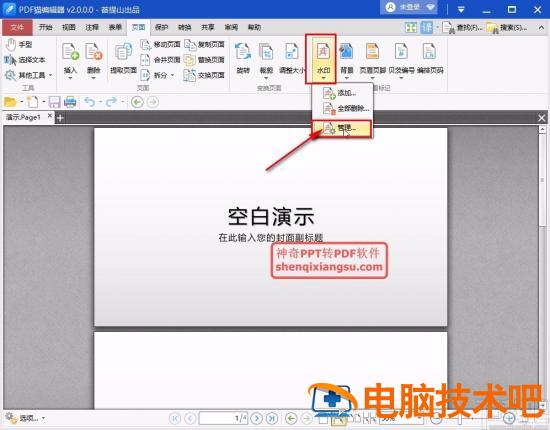Switch to the Review ribbon tab
This screenshot has height=430, width=550.
231,27
